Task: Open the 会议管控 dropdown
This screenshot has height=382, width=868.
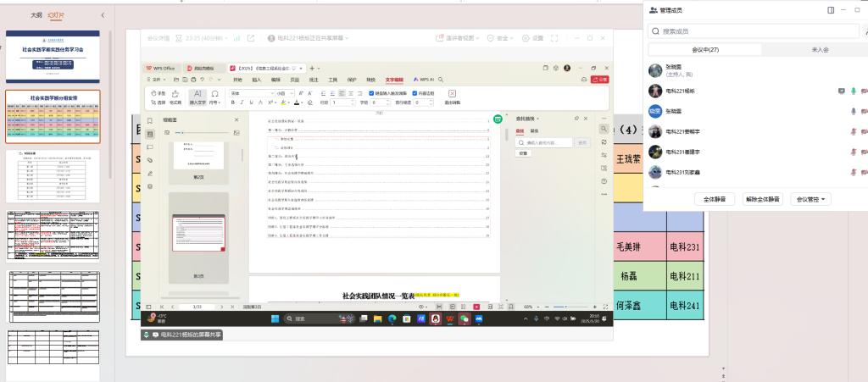Action: point(811,199)
